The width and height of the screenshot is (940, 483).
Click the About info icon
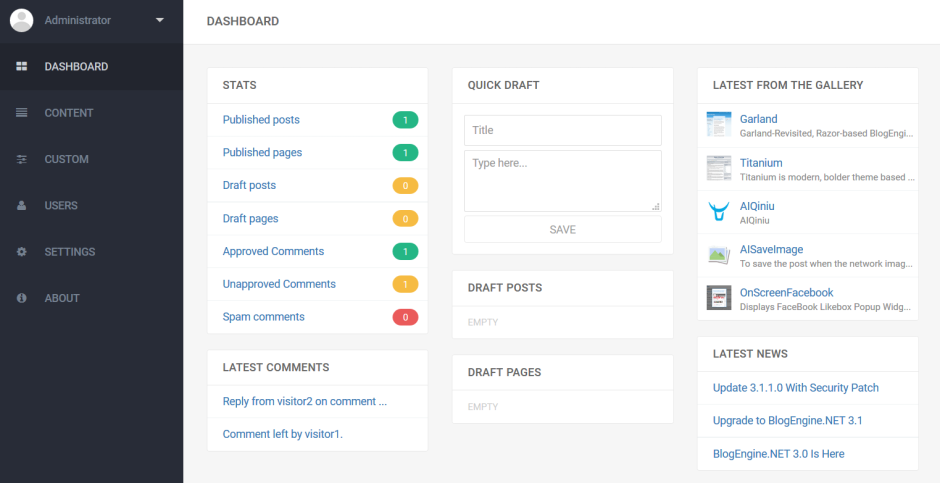click(22, 298)
